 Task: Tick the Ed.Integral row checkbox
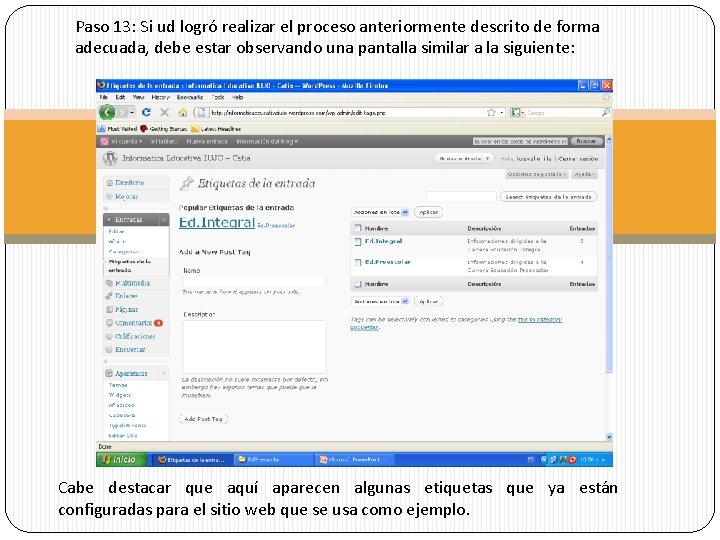358,242
